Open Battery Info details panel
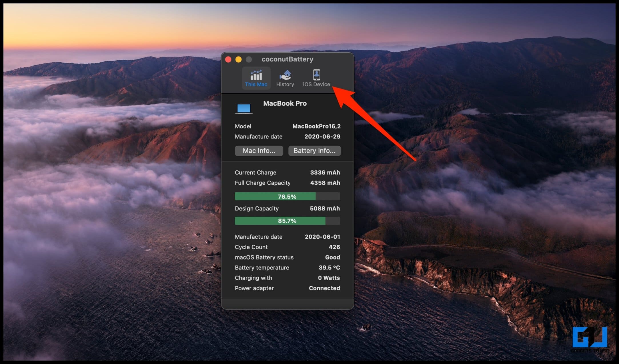Viewport: 619px width, 364px height. (314, 150)
